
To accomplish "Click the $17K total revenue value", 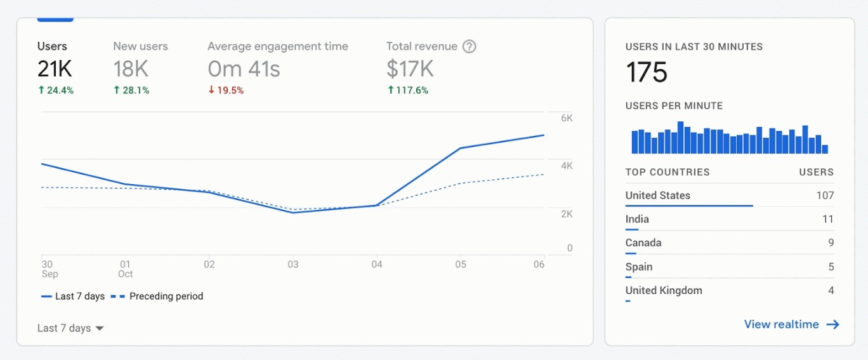I will point(410,69).
